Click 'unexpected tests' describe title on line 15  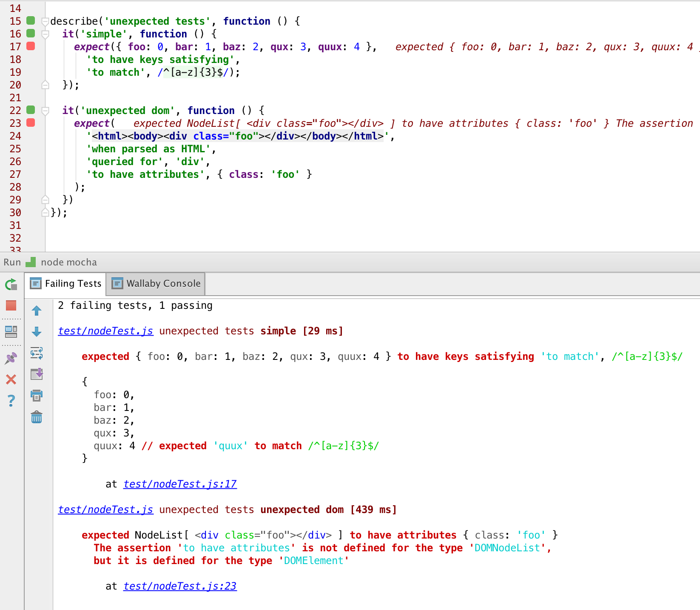pos(157,21)
